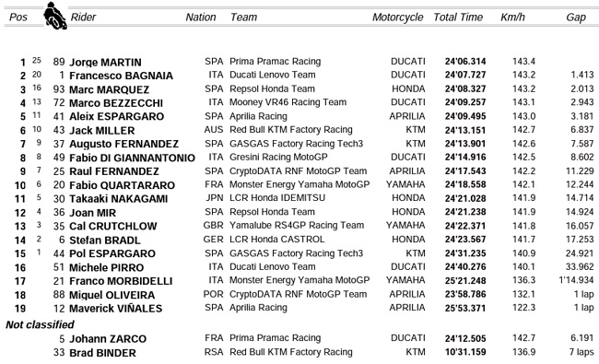The height and width of the screenshot is (364, 599).
Task: Select Brad BINDER's name
Action: [102, 353]
